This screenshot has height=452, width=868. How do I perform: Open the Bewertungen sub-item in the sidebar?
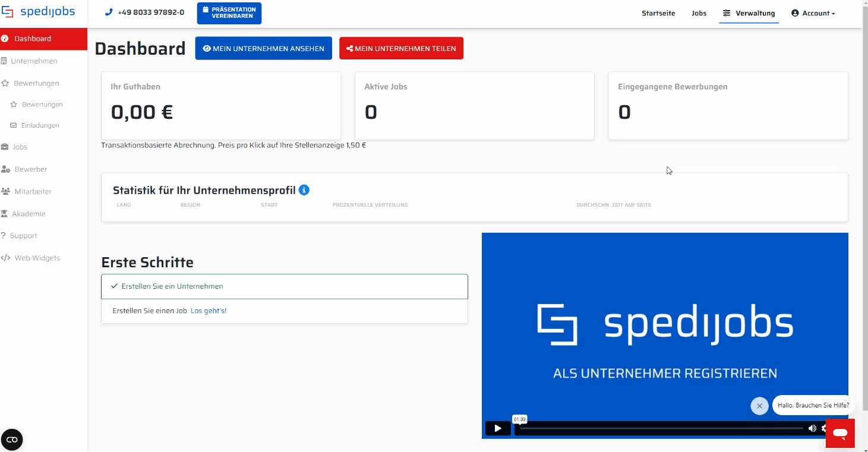click(43, 105)
